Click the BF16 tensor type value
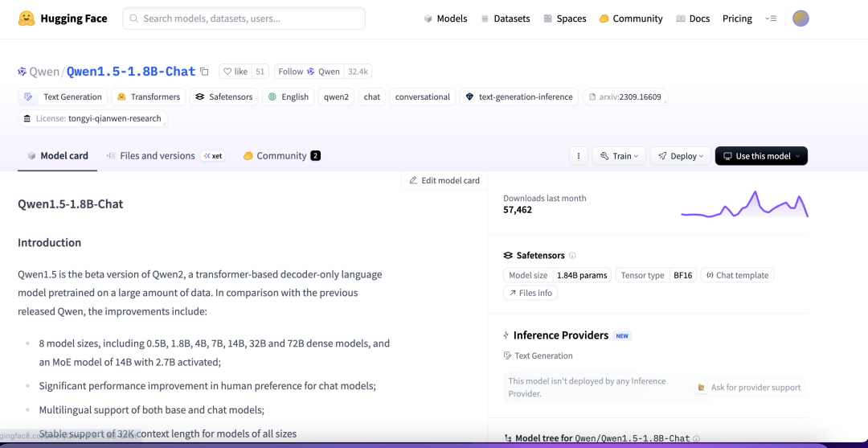 [x=683, y=275]
